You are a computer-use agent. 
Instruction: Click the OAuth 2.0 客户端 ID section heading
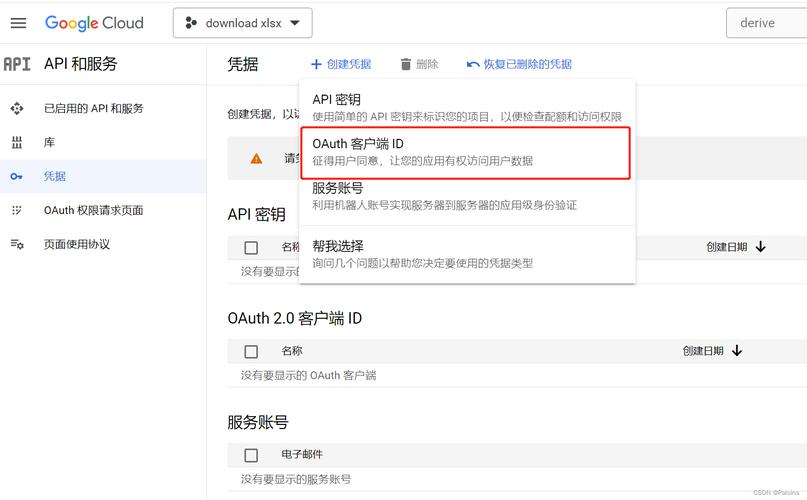(x=295, y=318)
